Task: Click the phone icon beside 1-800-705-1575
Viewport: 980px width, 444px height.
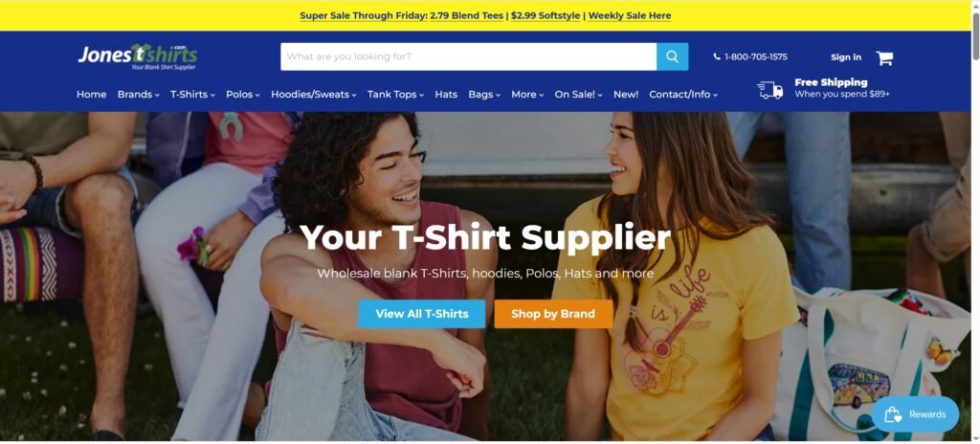Action: [717, 56]
